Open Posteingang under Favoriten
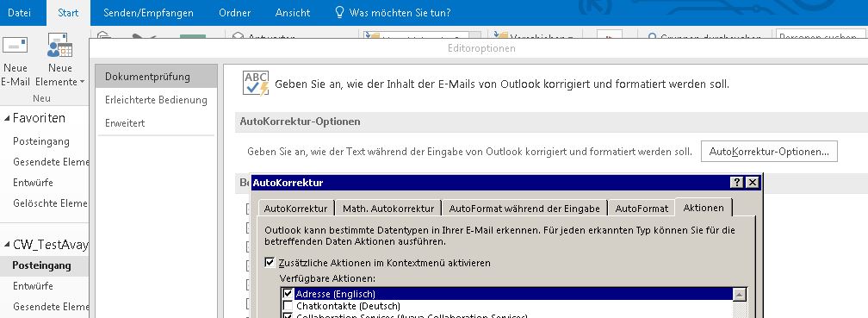Screen dimensions: 868x318 click(x=41, y=141)
